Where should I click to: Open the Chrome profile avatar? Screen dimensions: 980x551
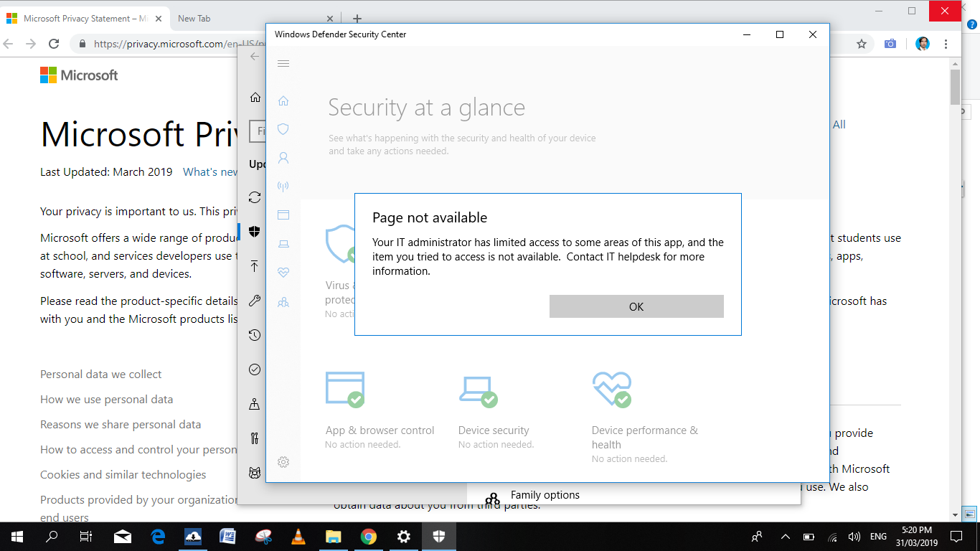(923, 44)
